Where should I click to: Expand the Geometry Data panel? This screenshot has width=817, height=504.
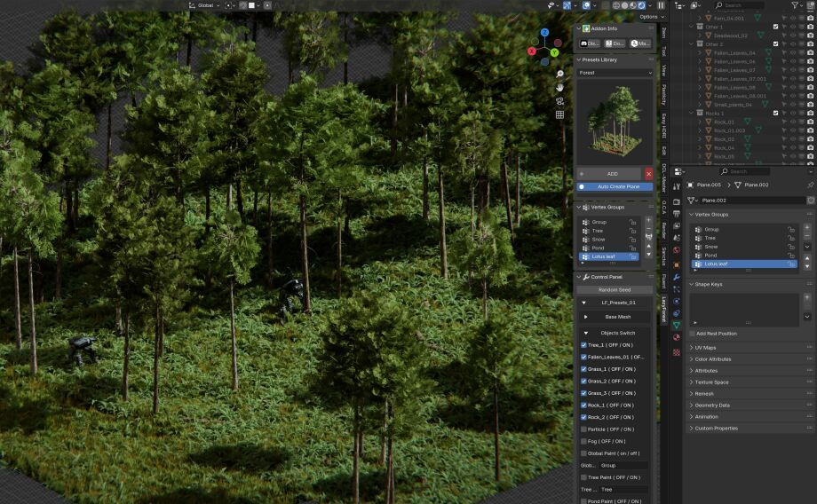pos(712,405)
